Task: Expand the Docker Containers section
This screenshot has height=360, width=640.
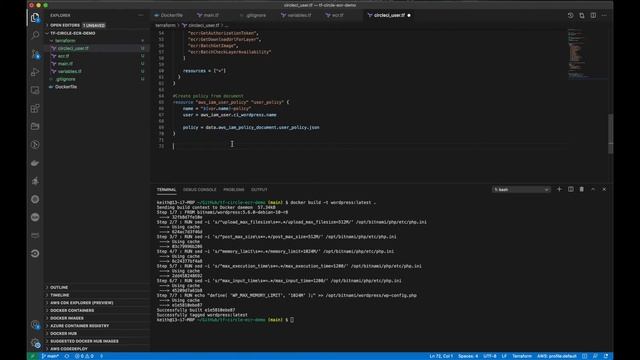Action: (97, 311)
